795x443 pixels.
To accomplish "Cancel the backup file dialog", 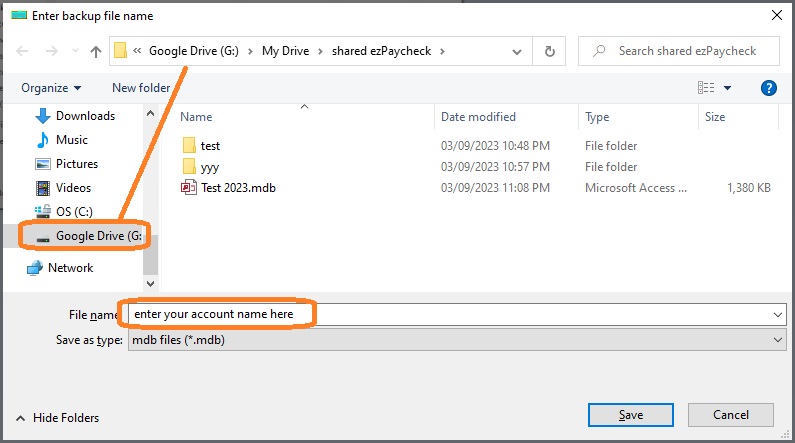I will (x=731, y=415).
